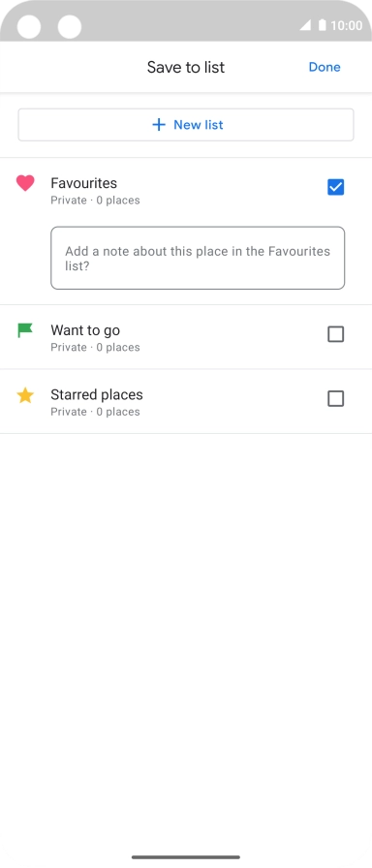The image size is (372, 868).
Task: Create a list via New list text
Action: 199,125
